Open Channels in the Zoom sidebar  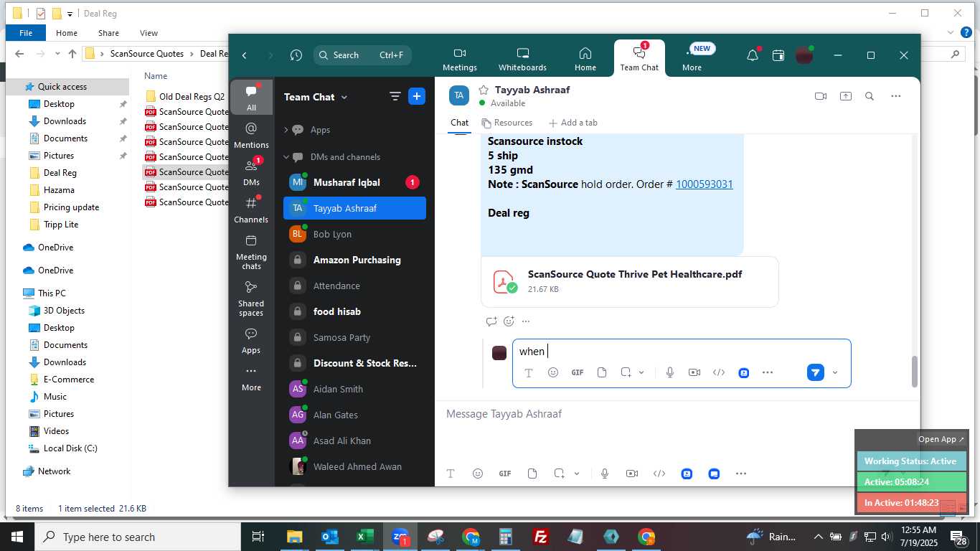pos(251,209)
